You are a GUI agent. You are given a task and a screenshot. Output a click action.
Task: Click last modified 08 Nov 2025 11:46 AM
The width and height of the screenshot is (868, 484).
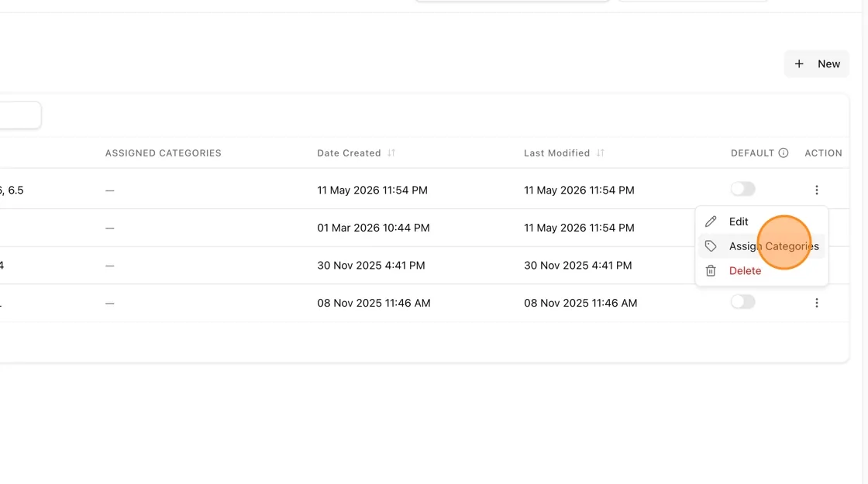tap(580, 303)
